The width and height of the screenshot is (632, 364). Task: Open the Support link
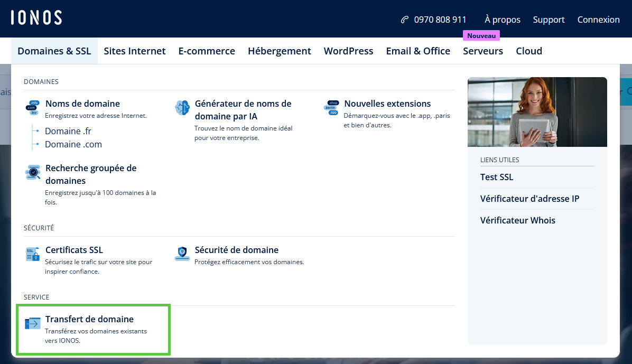tap(549, 20)
